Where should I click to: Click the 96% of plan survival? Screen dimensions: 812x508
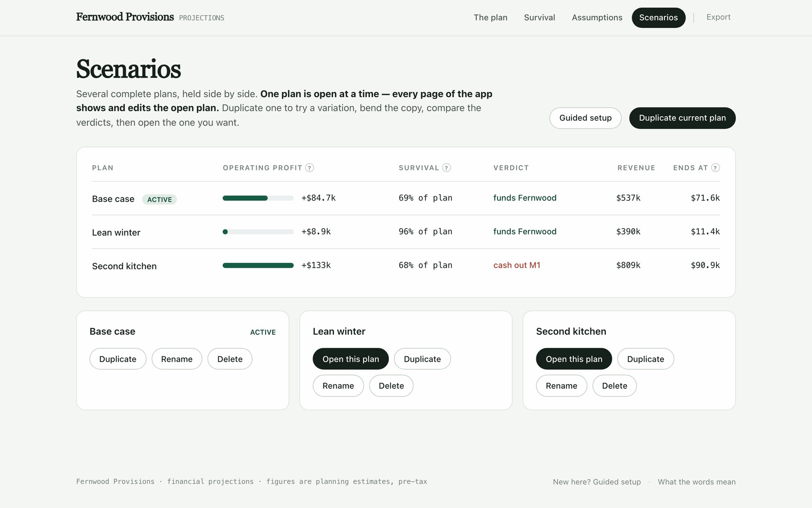pyautogui.click(x=425, y=232)
